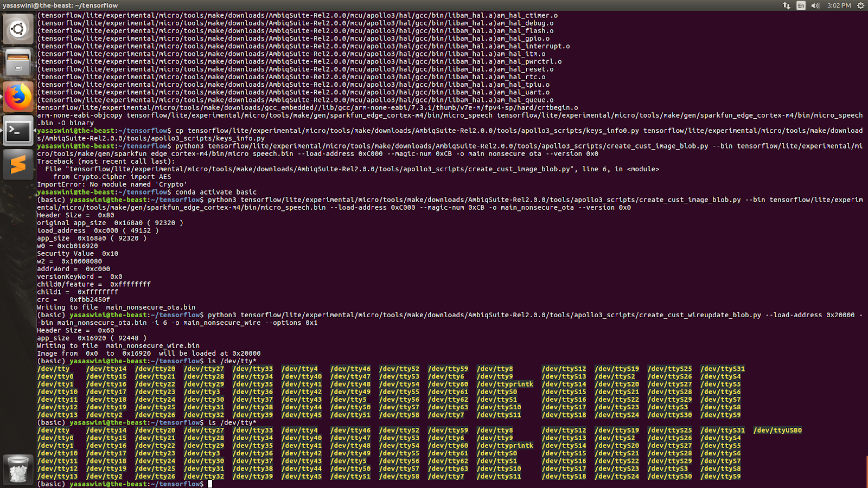The width and height of the screenshot is (868, 488).
Task: Click the line ending in am_hal_rtc.o
Action: click(291, 77)
